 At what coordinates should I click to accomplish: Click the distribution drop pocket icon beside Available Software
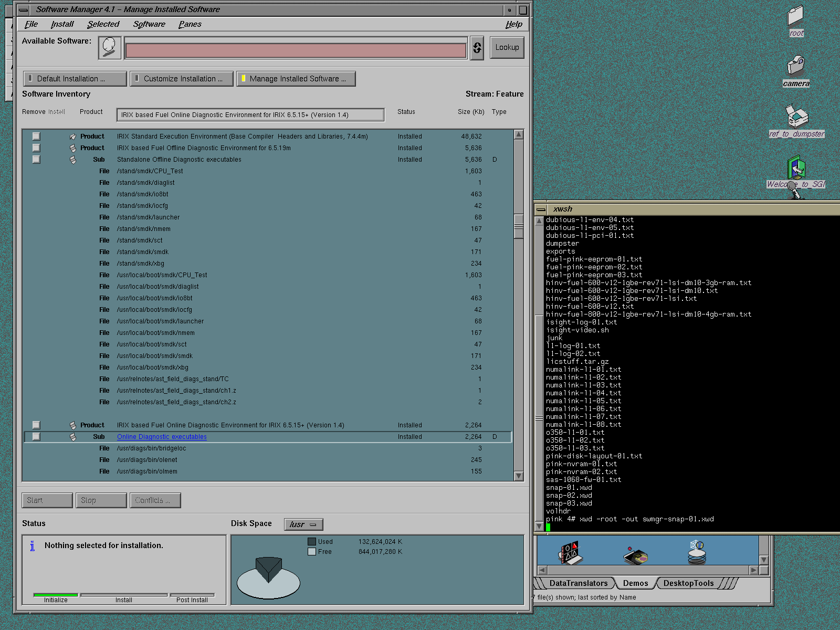(x=110, y=48)
